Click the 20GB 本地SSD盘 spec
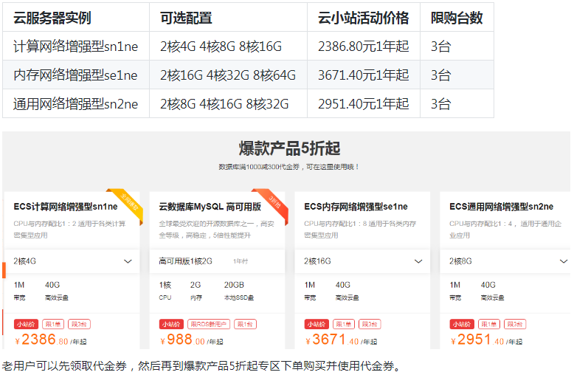Viewport: 588px width, 375px height. [x=239, y=291]
